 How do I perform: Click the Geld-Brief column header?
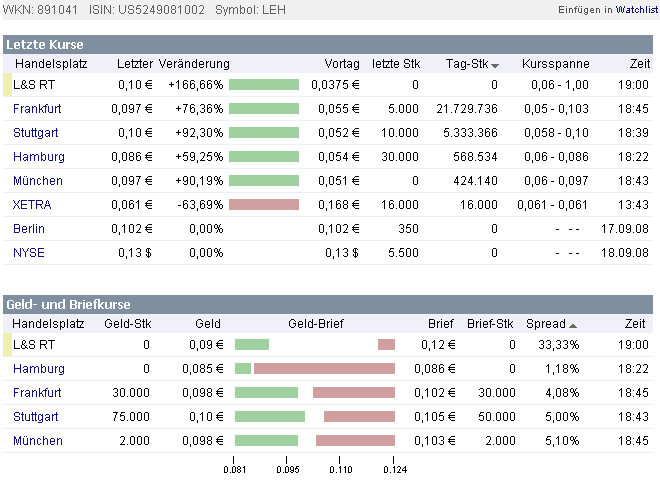click(x=315, y=324)
